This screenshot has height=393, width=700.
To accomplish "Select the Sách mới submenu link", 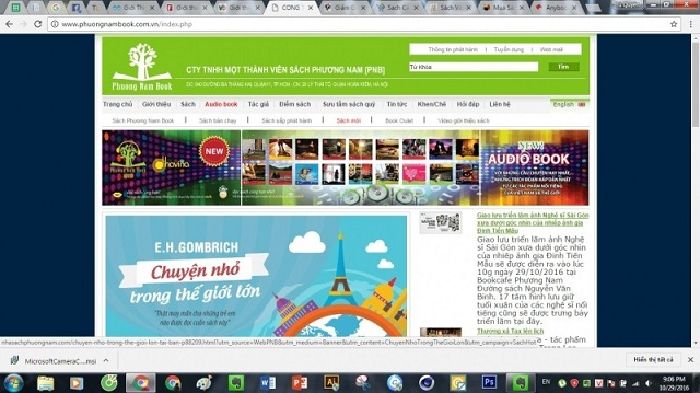I will click(349, 121).
